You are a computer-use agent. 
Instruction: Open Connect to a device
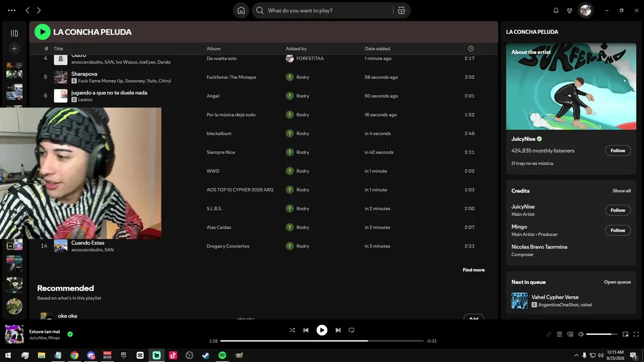[570, 334]
